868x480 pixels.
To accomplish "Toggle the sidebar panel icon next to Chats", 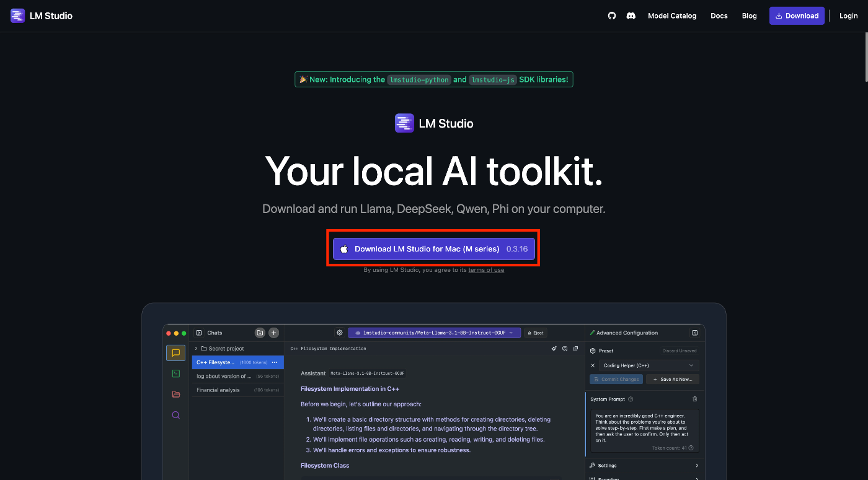I will point(199,333).
